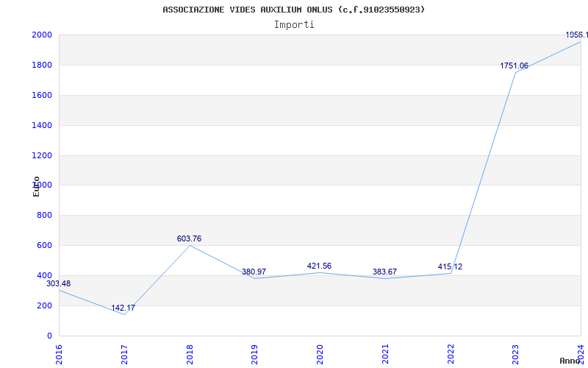Click the 2022 x-axis year label
This screenshot has width=588, height=368.
pyautogui.click(x=451, y=355)
